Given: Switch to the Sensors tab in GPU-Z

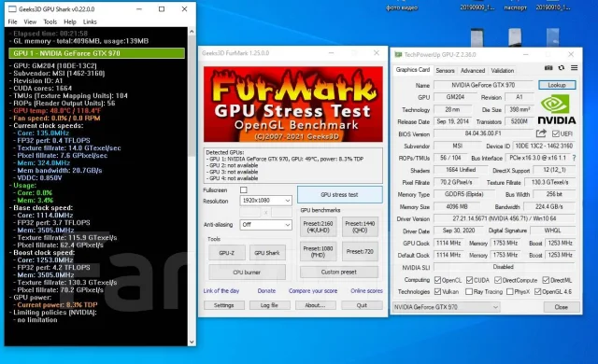Looking at the screenshot, I should pos(445,70).
